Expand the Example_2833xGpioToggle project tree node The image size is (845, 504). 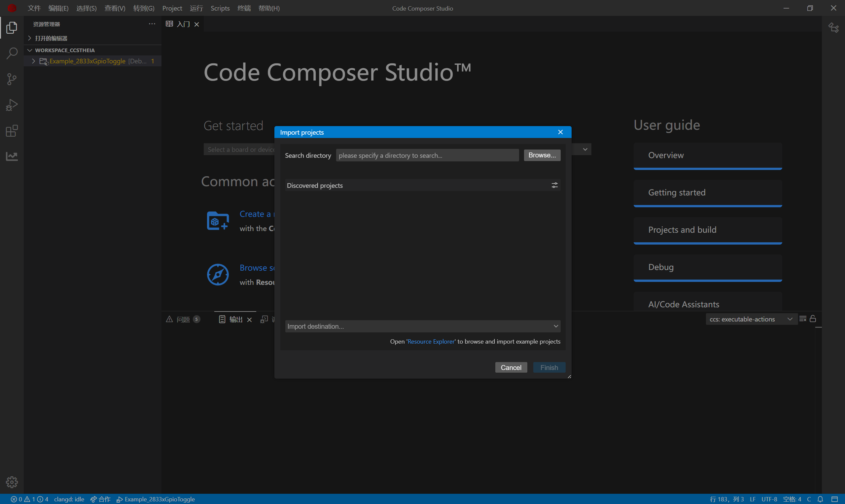33,61
